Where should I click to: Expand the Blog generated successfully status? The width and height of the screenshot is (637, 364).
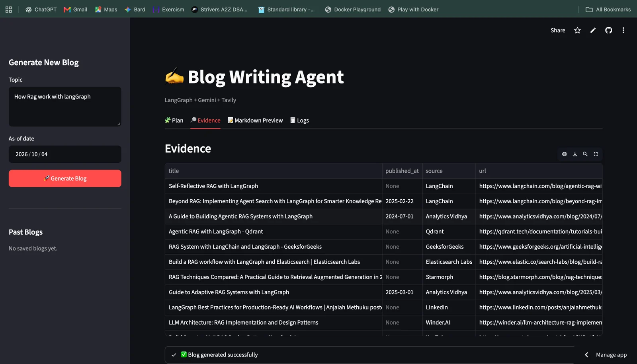tap(369, 355)
